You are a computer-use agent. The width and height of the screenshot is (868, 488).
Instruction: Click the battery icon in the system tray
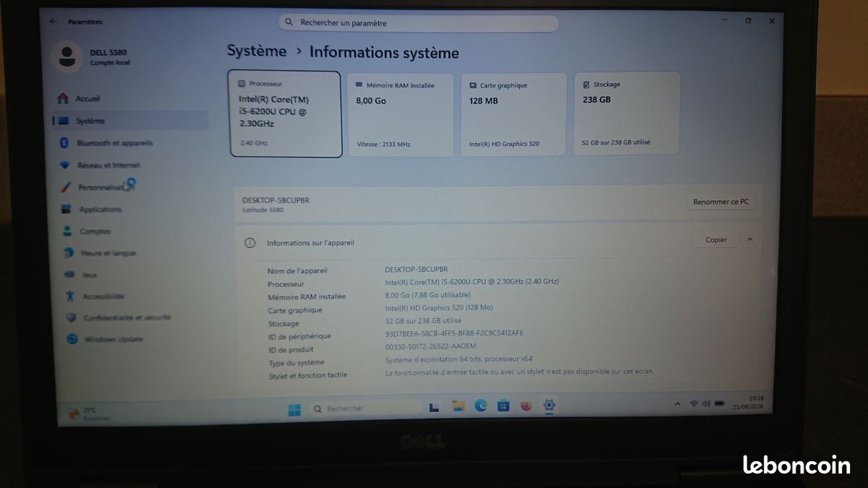pos(720,403)
